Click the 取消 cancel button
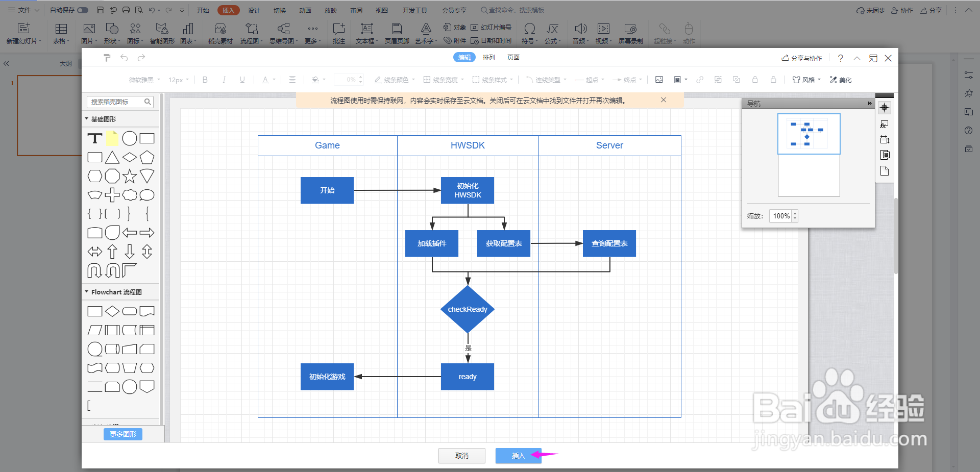 [462, 456]
